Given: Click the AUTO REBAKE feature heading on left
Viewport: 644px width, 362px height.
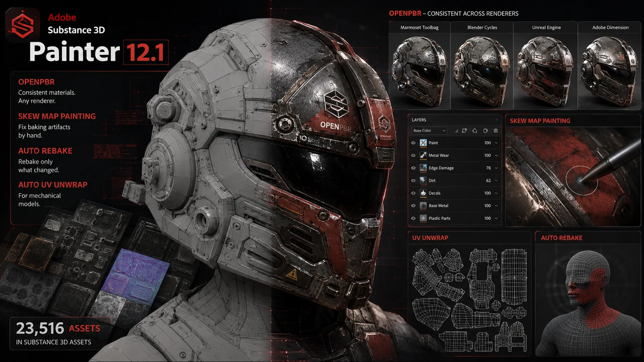Looking at the screenshot, I should coord(45,151).
